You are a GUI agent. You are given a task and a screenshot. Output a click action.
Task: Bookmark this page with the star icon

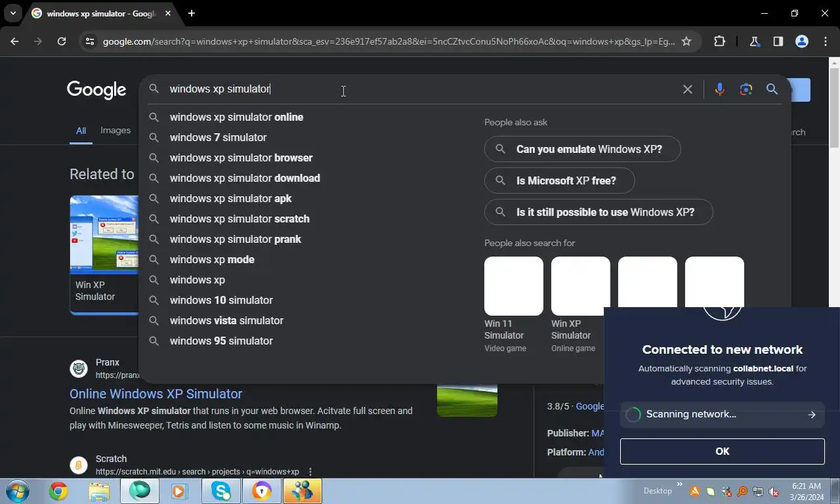click(x=686, y=41)
